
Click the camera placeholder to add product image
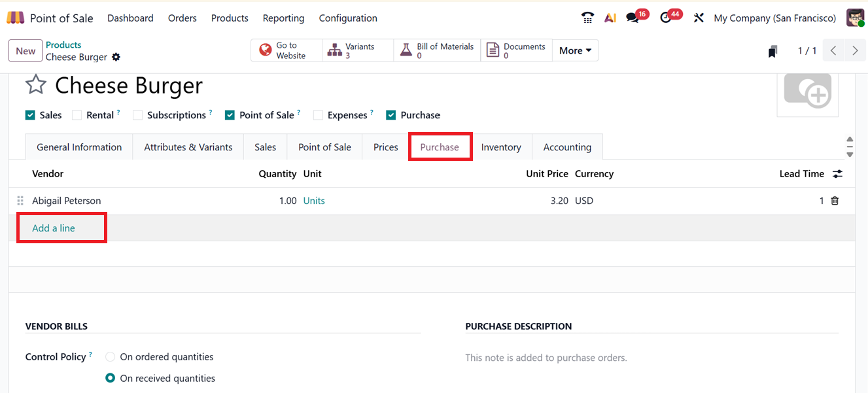tap(808, 93)
